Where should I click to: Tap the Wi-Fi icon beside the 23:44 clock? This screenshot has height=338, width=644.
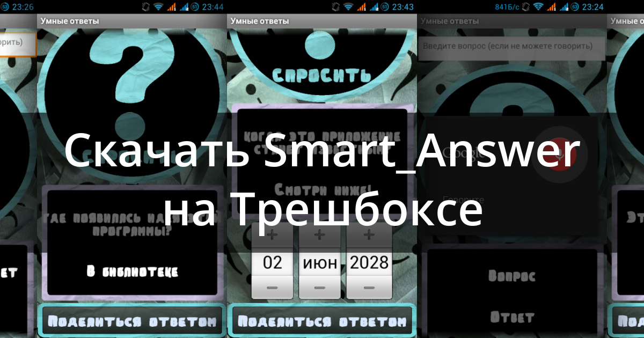(158, 7)
